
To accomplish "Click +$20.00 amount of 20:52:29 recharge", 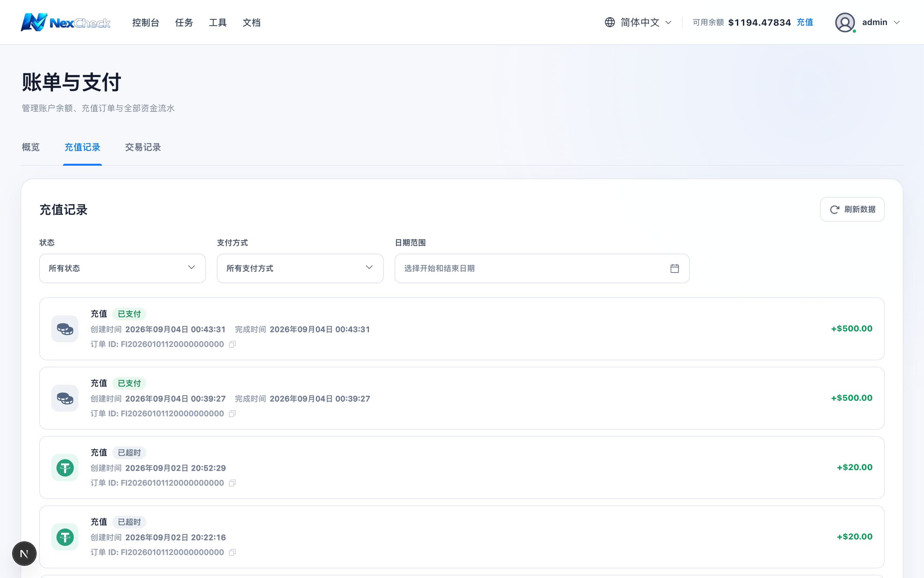I will (x=854, y=468).
